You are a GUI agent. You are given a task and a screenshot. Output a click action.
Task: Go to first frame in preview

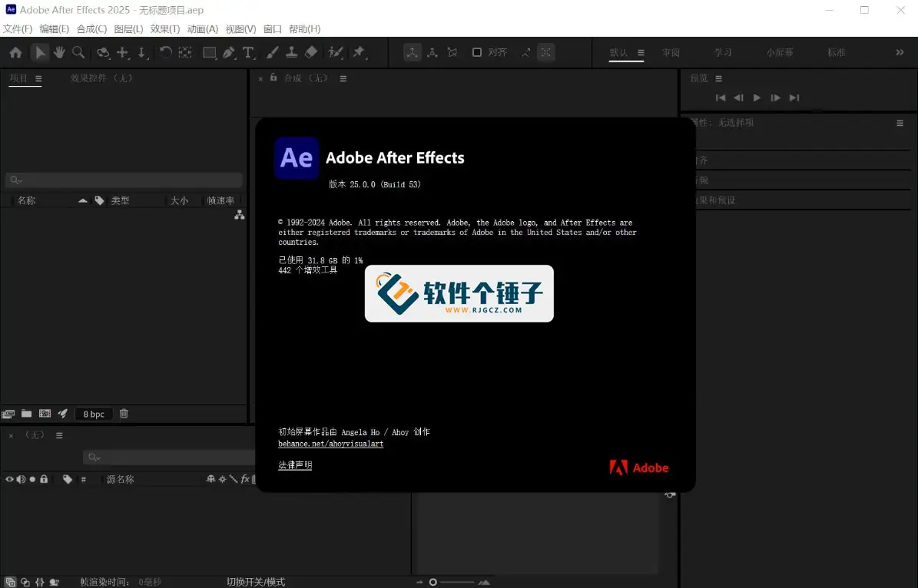(x=721, y=97)
